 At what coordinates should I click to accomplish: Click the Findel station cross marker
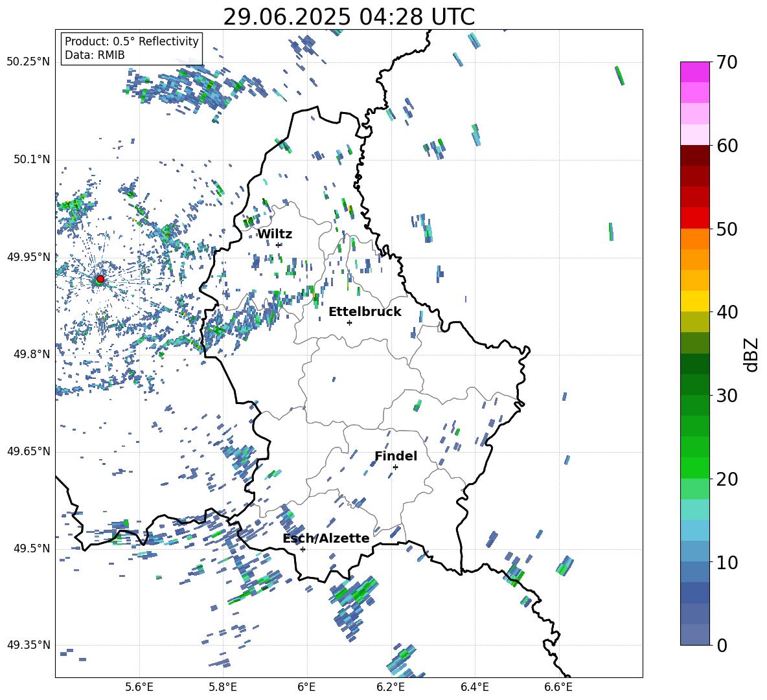coord(395,467)
